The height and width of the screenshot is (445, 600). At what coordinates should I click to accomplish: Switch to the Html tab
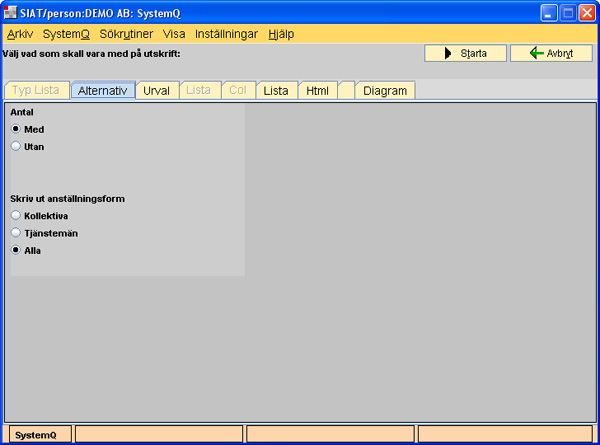tap(317, 91)
